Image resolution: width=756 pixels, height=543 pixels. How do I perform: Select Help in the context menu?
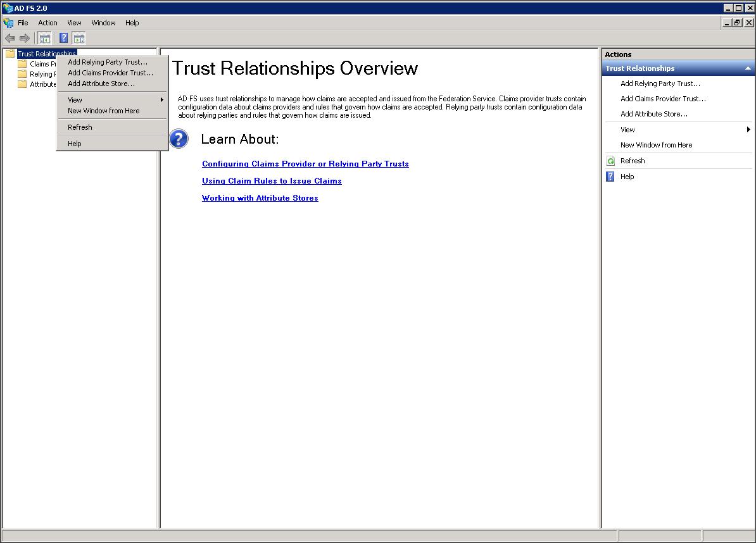pyautogui.click(x=112, y=144)
